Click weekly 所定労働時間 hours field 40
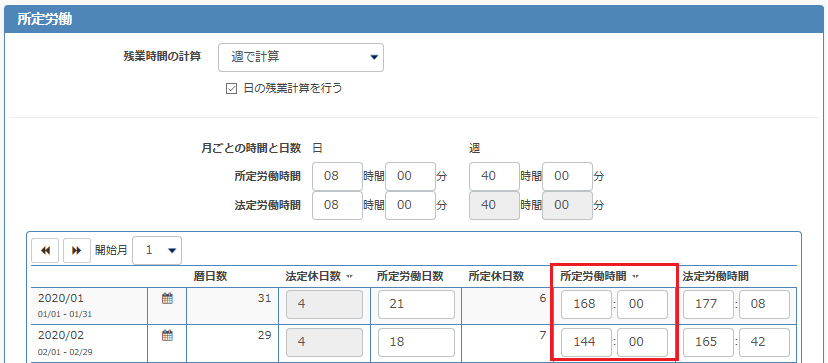 pyautogui.click(x=494, y=176)
